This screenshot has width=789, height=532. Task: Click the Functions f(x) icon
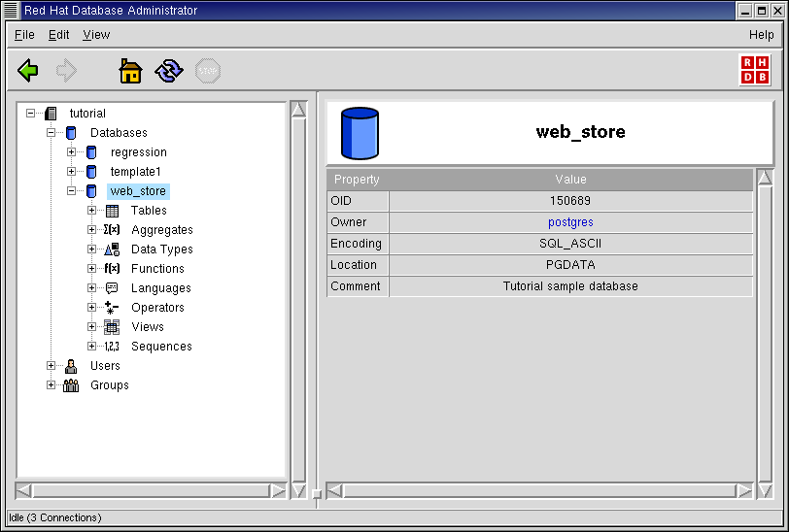coord(112,269)
